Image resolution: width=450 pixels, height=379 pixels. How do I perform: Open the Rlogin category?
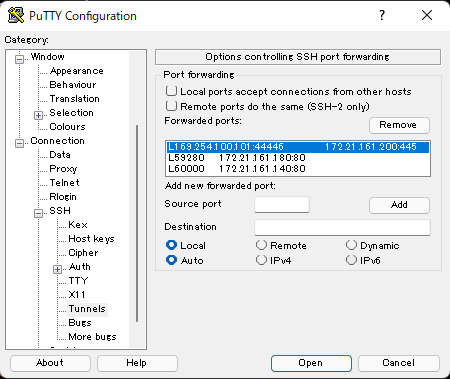click(x=63, y=197)
